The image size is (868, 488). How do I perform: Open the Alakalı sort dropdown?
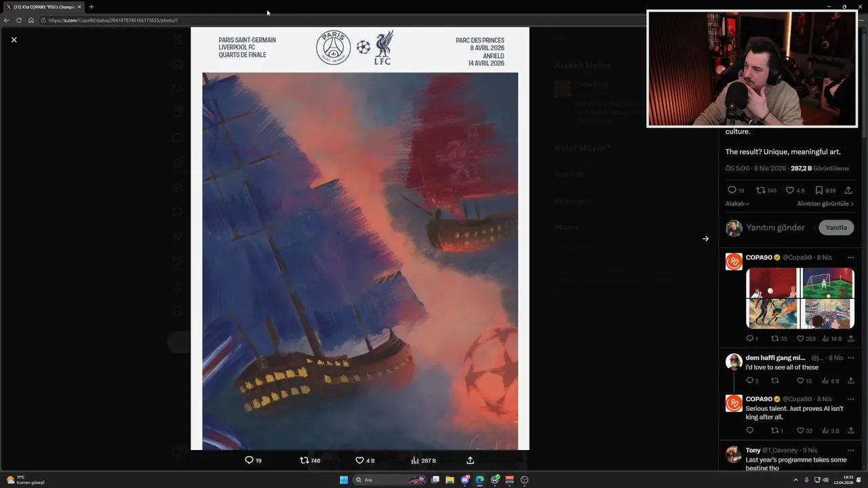tap(737, 203)
